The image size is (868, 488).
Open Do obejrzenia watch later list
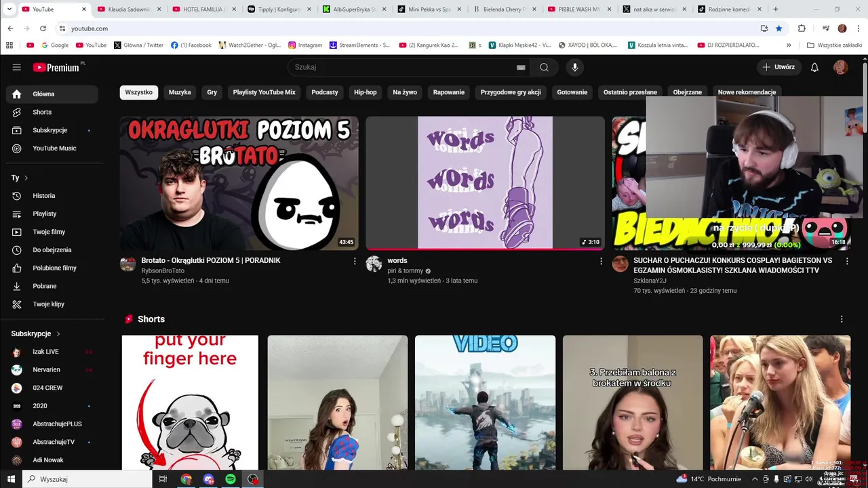point(52,250)
